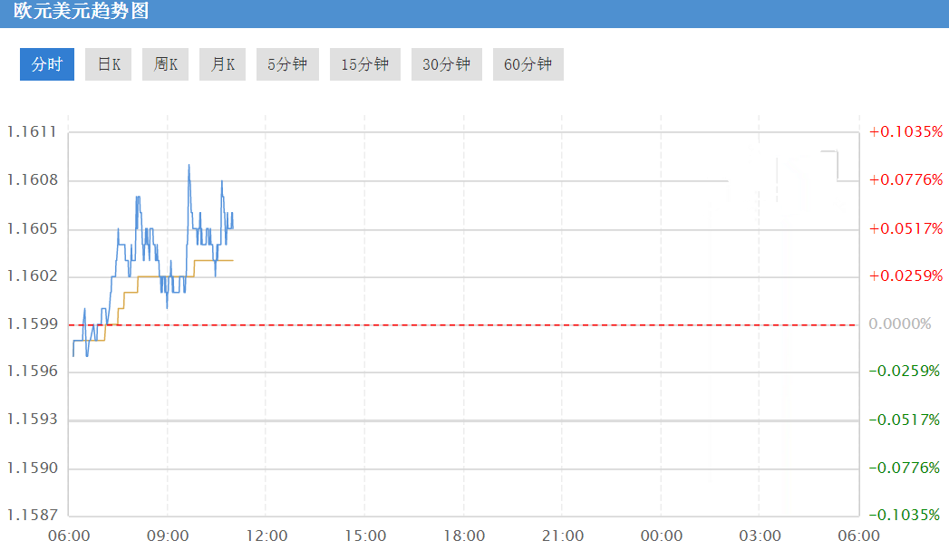Select the 12:00 time axis label
The image size is (949, 560).
(266, 536)
